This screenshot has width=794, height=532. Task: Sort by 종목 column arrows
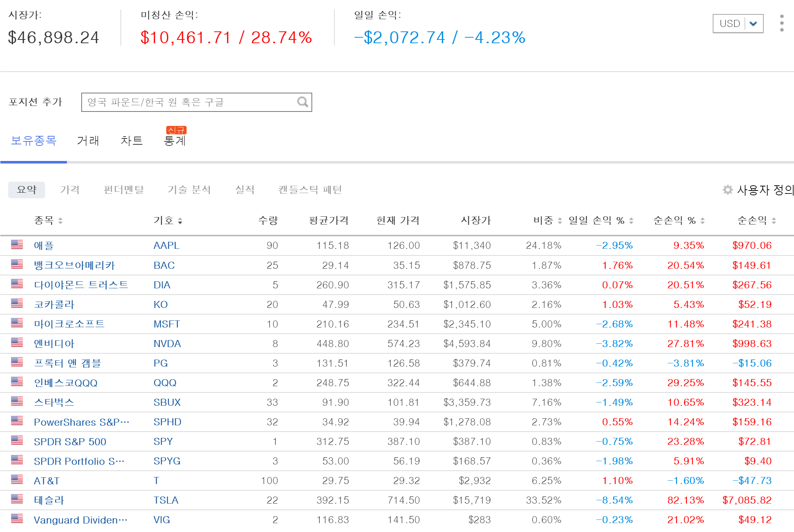click(x=60, y=221)
